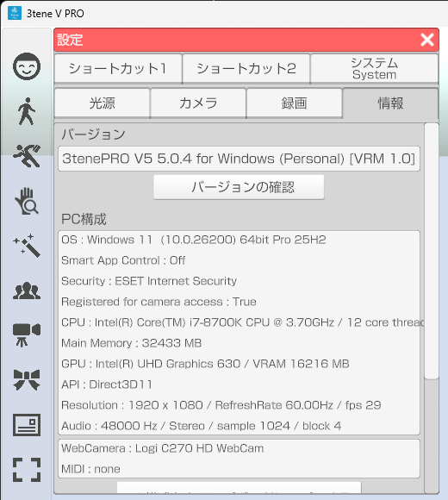Click the PC構成 section heading
Image resolution: width=448 pixels, height=500 pixels.
[84, 219]
